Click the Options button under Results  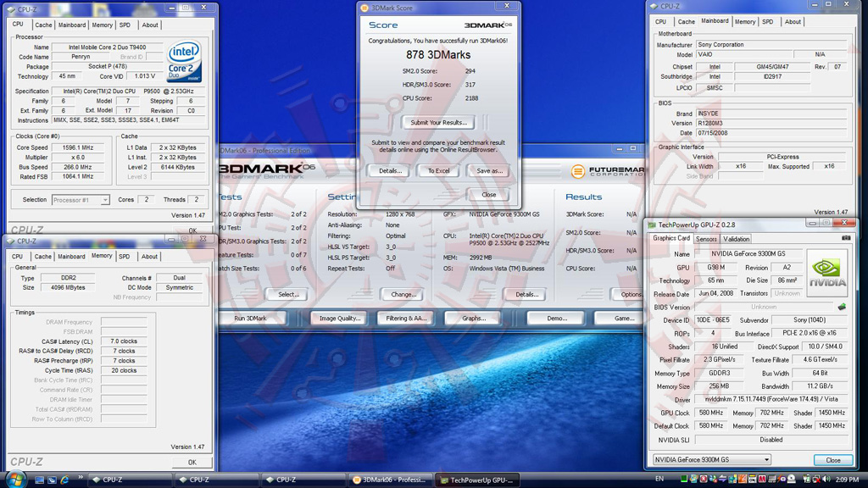click(629, 294)
